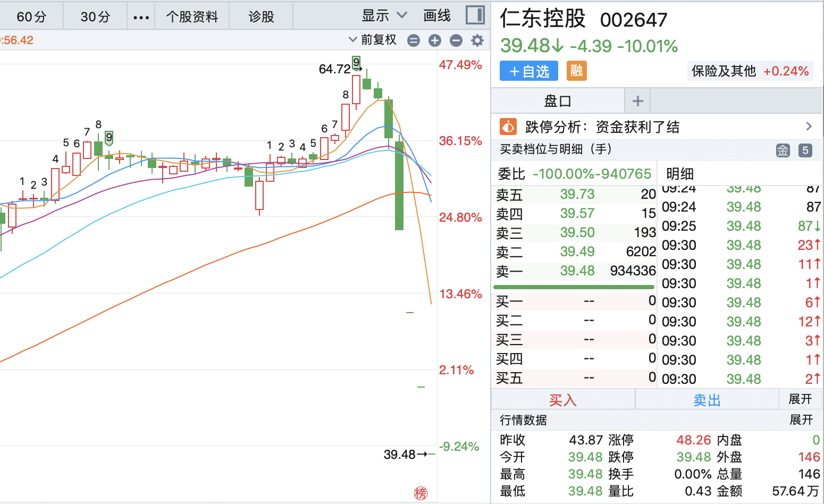Open the 诊股 tab

click(261, 16)
